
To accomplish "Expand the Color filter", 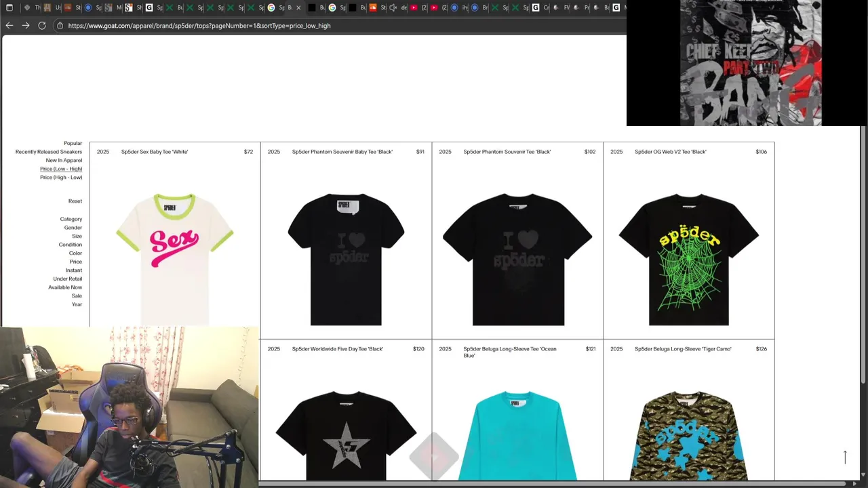I will [75, 253].
